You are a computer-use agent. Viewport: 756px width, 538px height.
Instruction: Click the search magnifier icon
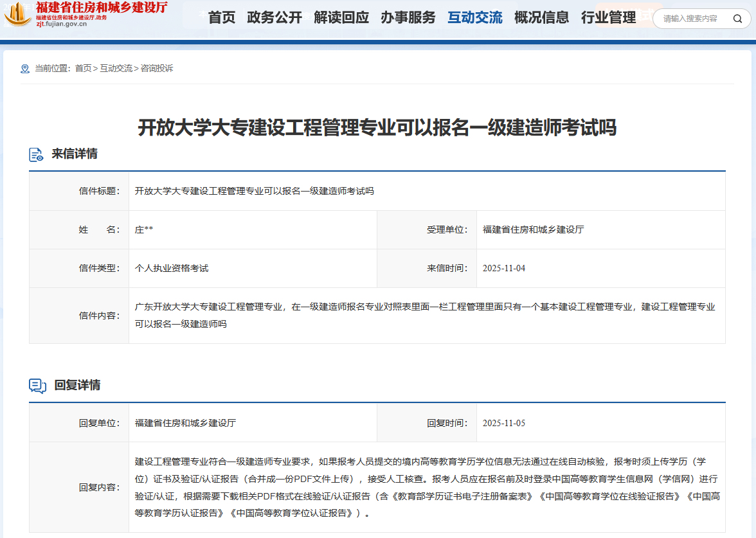737,19
